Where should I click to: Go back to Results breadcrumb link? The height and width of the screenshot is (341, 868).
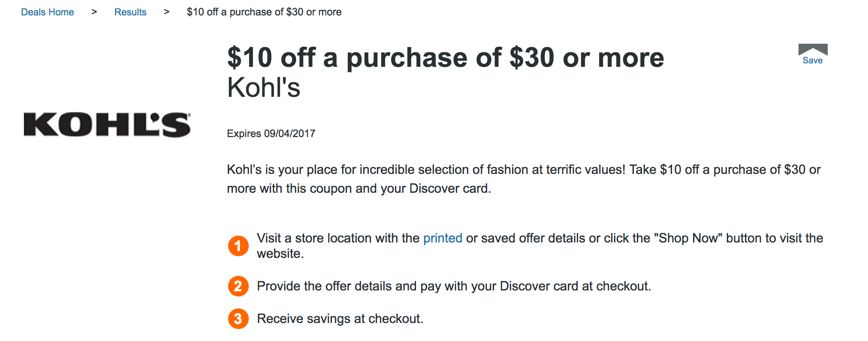130,12
